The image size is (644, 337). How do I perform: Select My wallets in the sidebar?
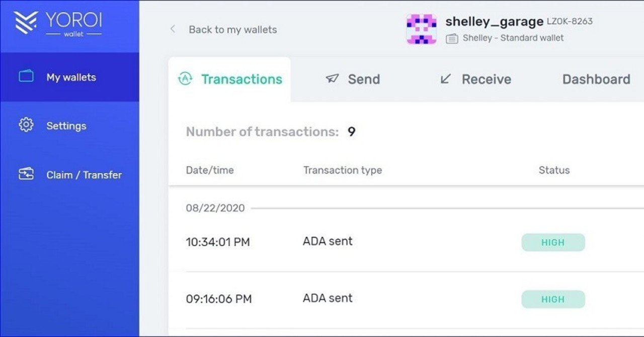(71, 77)
